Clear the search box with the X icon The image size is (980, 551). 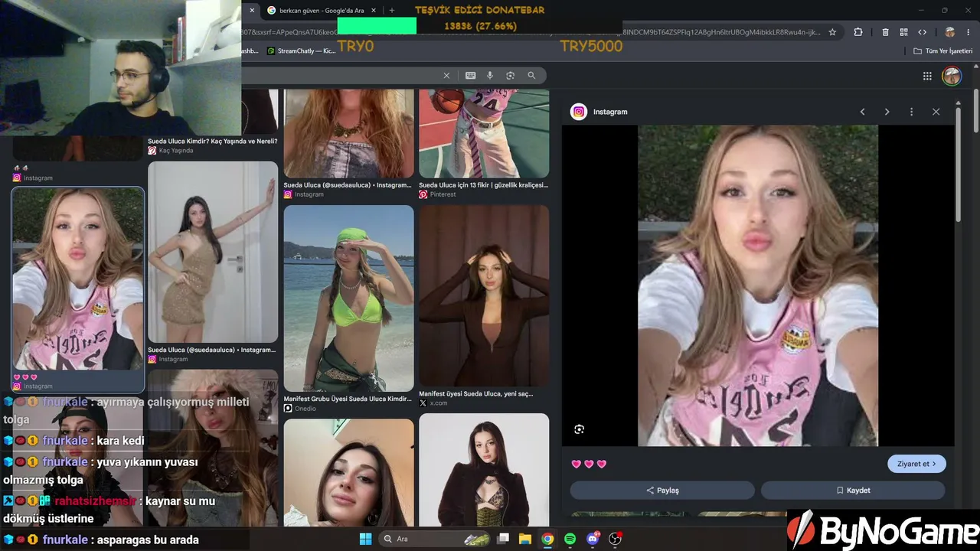click(446, 76)
